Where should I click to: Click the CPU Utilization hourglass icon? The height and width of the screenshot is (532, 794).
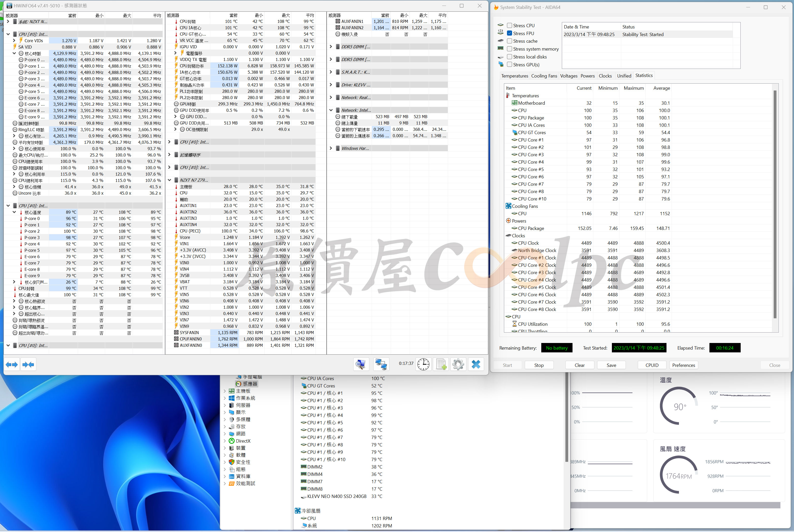point(514,324)
